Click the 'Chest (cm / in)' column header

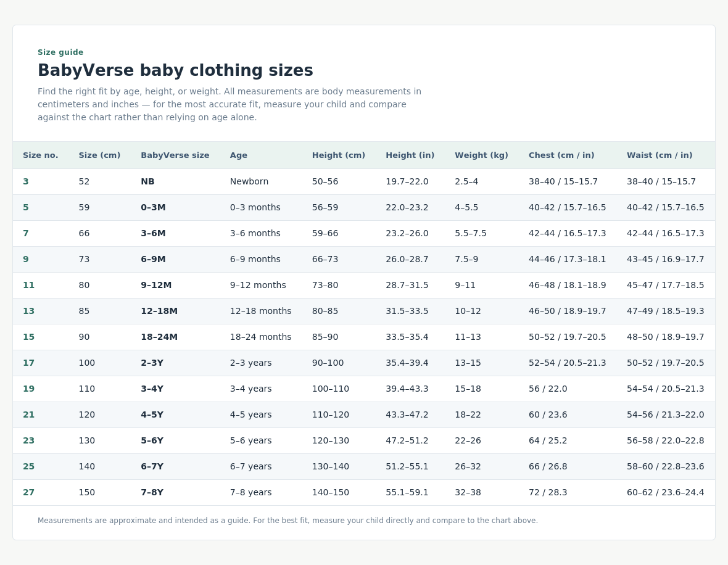[x=561, y=155]
